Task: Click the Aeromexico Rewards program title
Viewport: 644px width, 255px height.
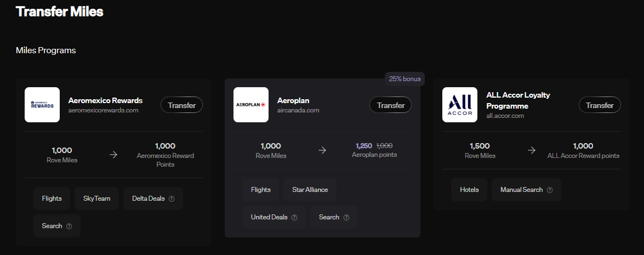Action: (105, 100)
